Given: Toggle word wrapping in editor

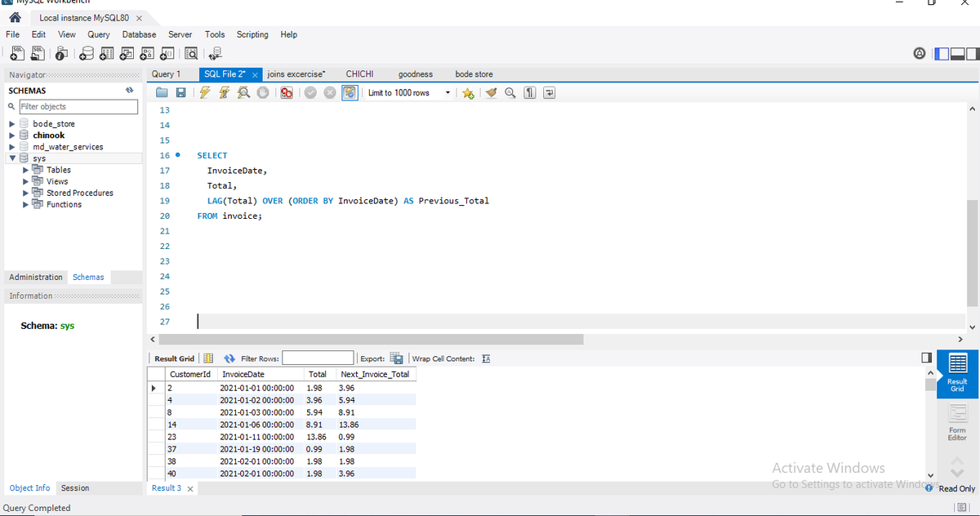Looking at the screenshot, I should 549,93.
